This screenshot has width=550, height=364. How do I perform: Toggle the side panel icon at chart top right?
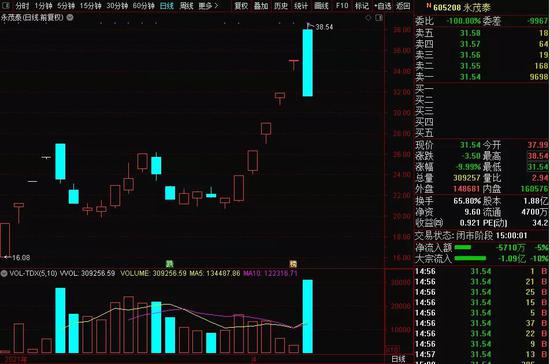(379, 18)
